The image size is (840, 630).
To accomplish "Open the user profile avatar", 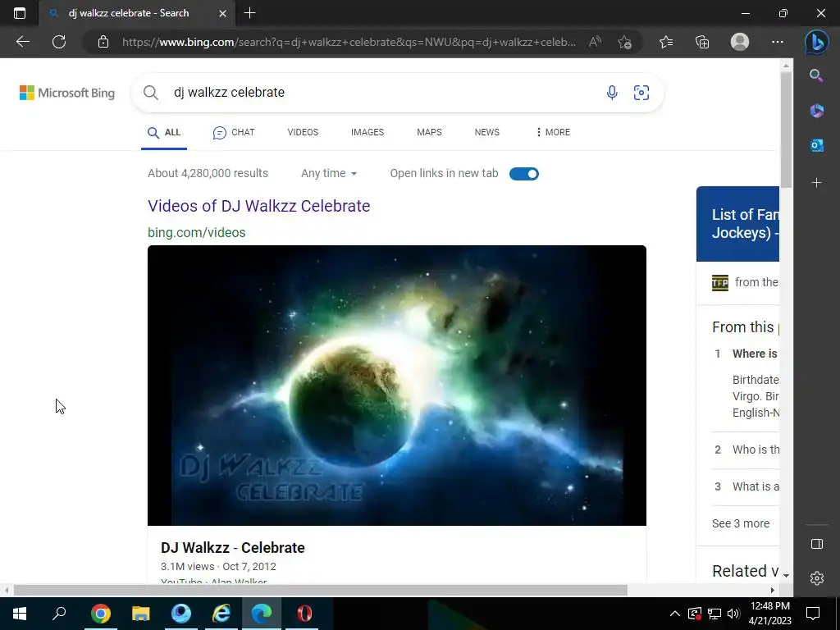I will (740, 42).
